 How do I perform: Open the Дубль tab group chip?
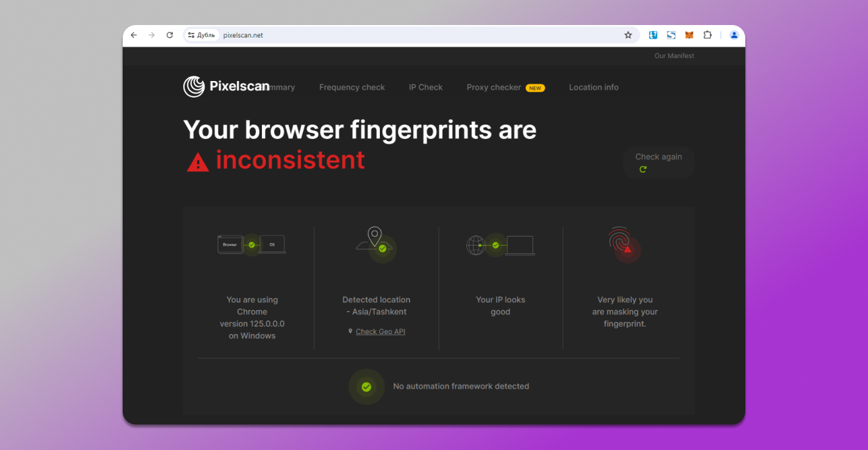tap(201, 35)
